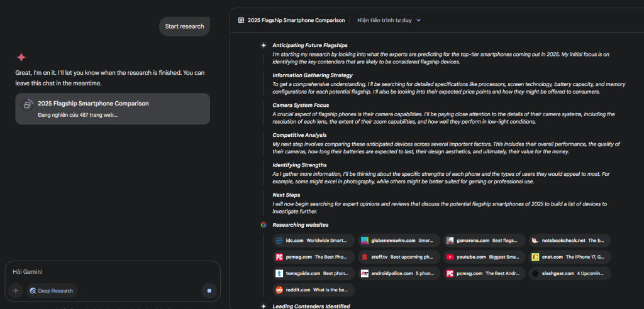Image resolution: width=644 pixels, height=309 pixels.
Task: Click the notebookcheck.net favicon
Action: [x=535, y=241]
